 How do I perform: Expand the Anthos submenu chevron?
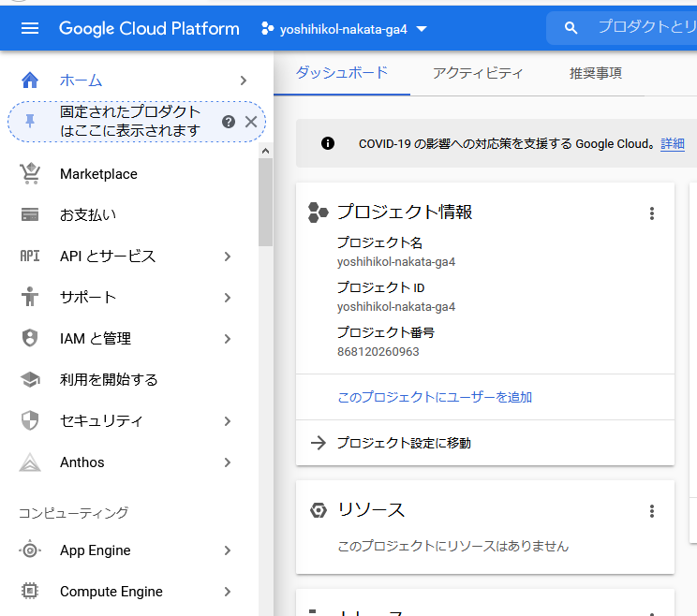[x=228, y=462]
